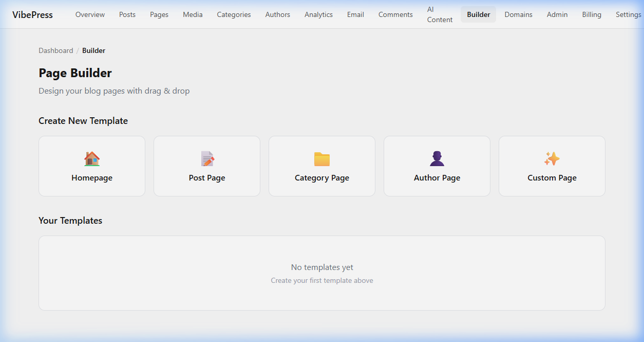
Task: Open the Settings page
Action: tap(628, 14)
